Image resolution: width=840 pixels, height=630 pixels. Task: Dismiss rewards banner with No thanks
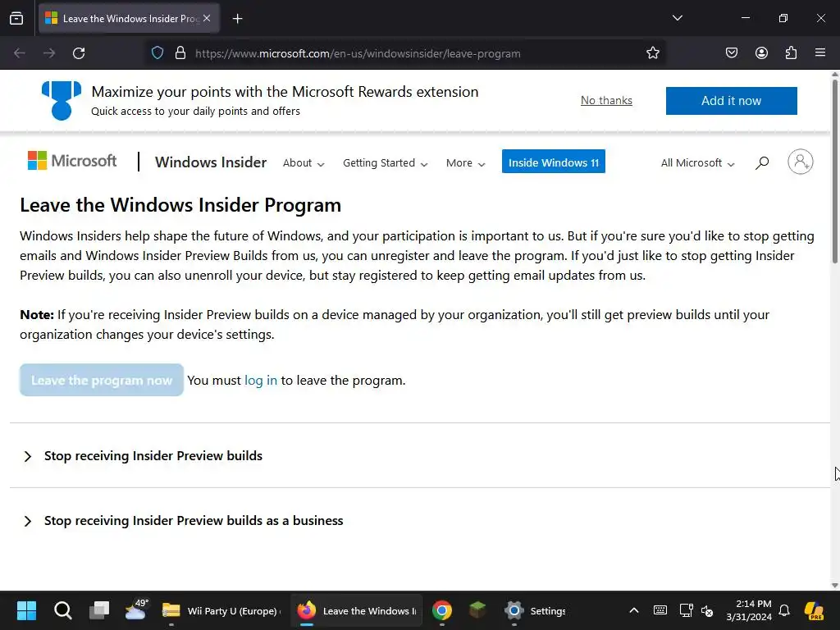tap(606, 101)
